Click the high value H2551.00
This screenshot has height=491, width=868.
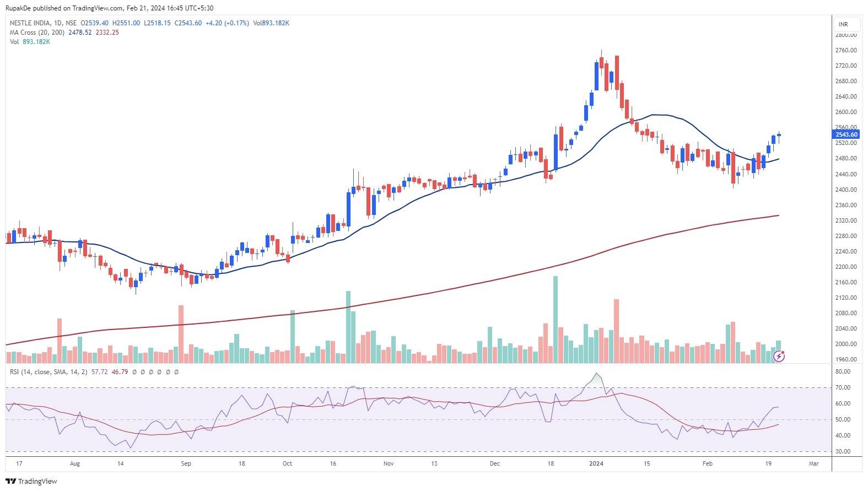point(126,23)
